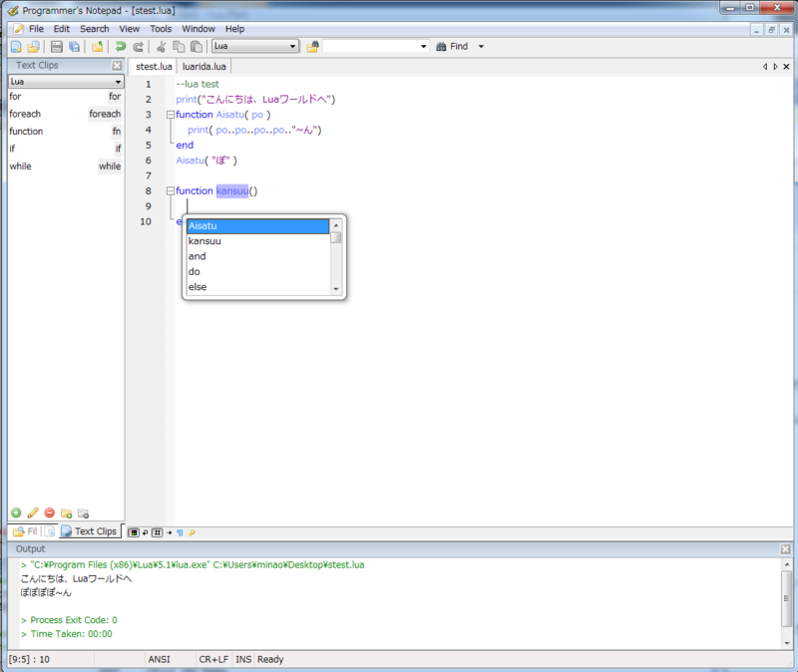
Task: Choose 'do' from autocomplete list
Action: coord(257,271)
